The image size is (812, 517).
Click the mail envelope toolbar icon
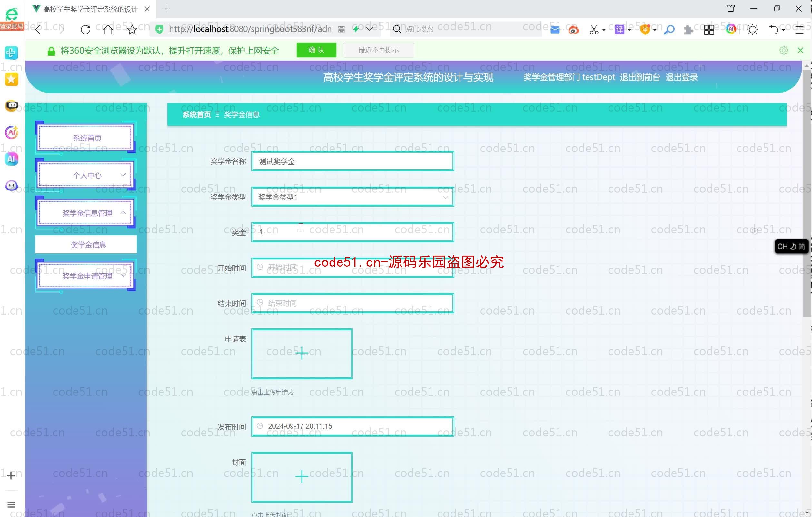pos(555,30)
